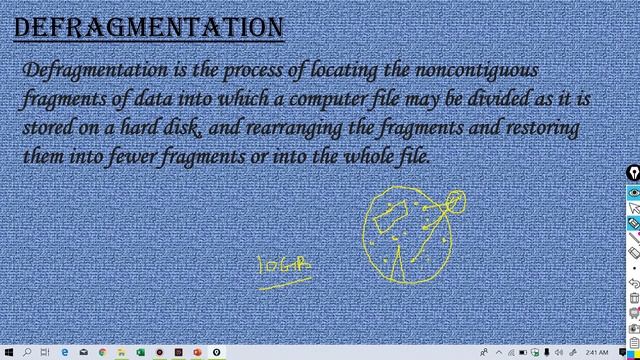This screenshot has width=640, height=360.
Task: Take a screenshot with the camera icon
Action: [633, 328]
